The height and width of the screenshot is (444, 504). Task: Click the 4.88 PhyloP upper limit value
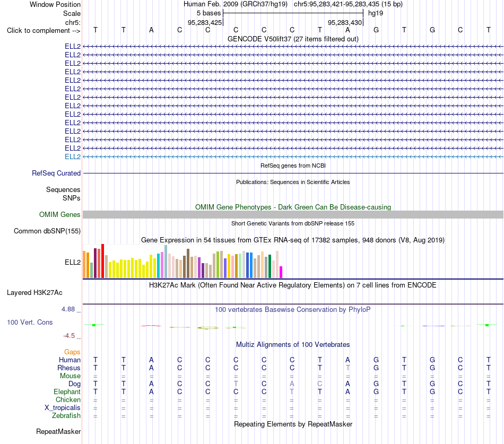(68, 309)
